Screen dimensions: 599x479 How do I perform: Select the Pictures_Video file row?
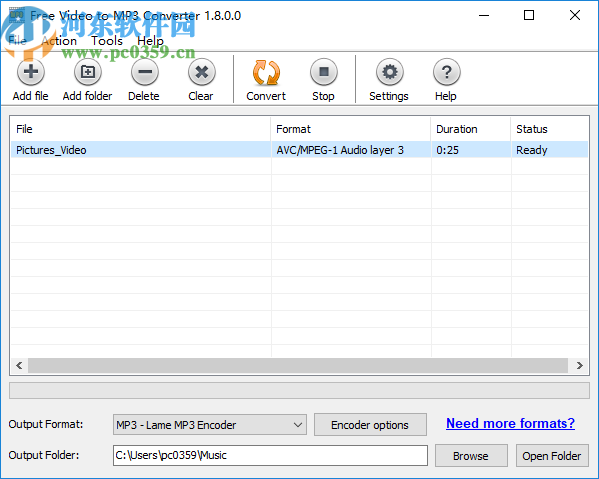tap(299, 150)
